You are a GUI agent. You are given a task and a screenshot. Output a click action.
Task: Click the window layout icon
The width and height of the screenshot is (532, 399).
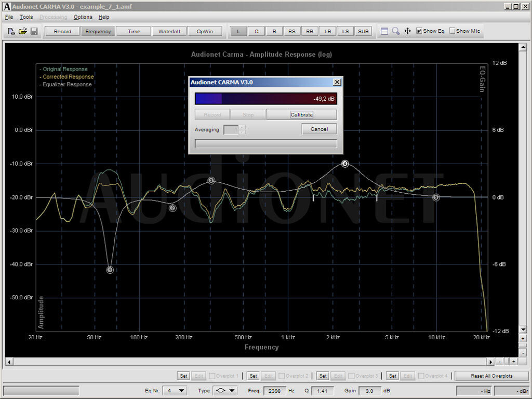click(384, 31)
